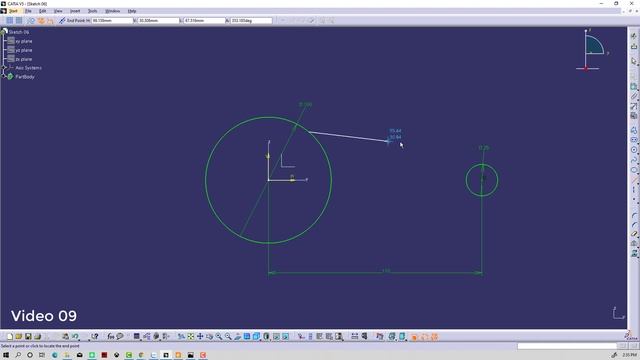Click the Rectangle tool icon
640x360 pixels.
(x=633, y=140)
